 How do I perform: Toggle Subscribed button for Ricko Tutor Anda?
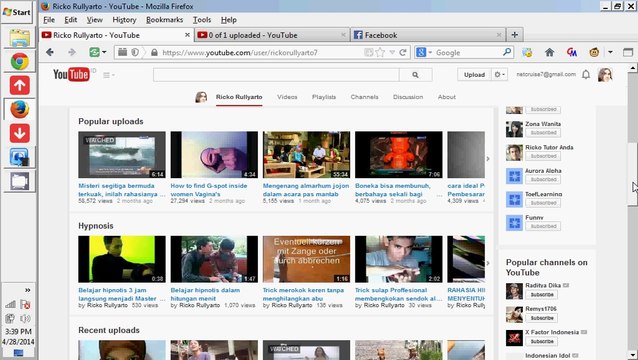543,156
